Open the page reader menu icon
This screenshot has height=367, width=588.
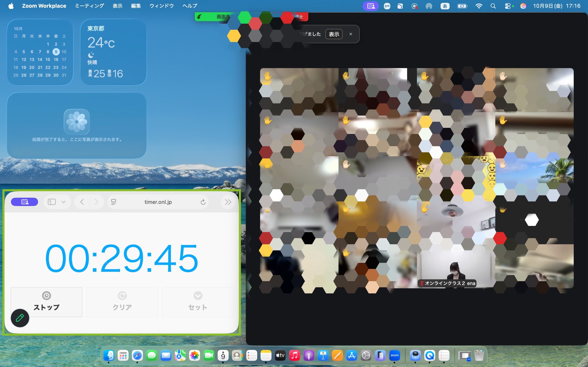click(x=113, y=202)
